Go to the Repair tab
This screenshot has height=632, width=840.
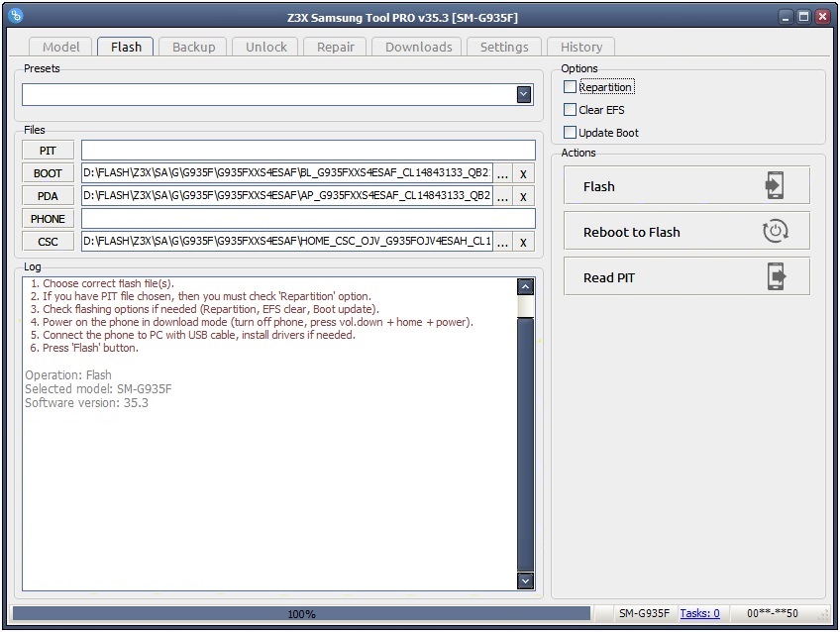tap(336, 48)
